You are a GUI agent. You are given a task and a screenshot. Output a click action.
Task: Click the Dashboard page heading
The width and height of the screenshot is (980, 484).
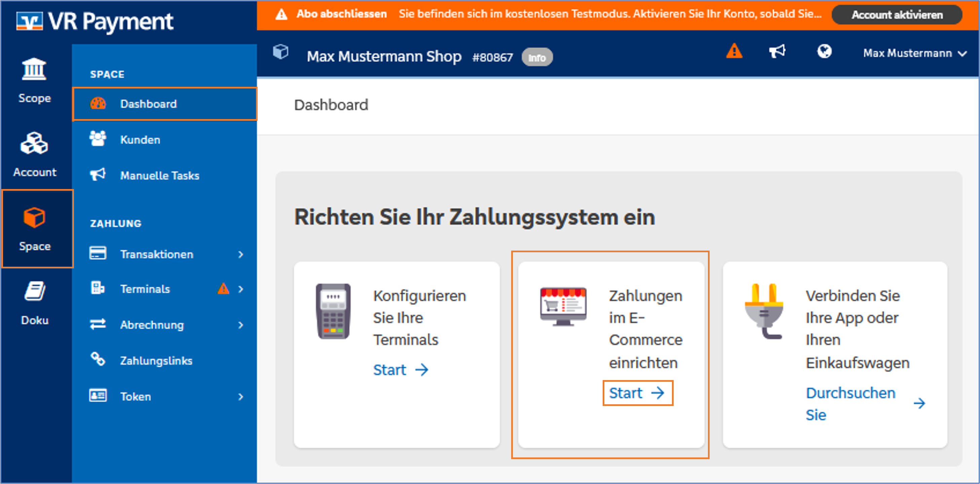(x=331, y=105)
